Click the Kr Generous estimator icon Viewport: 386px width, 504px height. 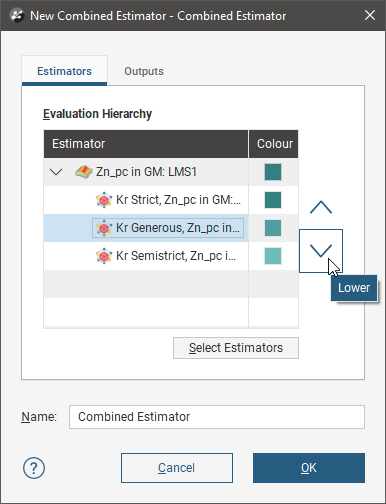pyautogui.click(x=104, y=228)
